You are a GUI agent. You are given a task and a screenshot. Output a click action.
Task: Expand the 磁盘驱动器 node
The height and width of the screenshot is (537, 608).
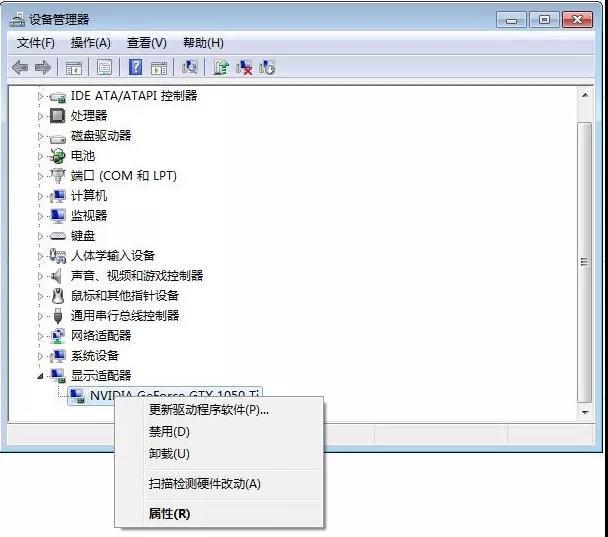point(40,136)
